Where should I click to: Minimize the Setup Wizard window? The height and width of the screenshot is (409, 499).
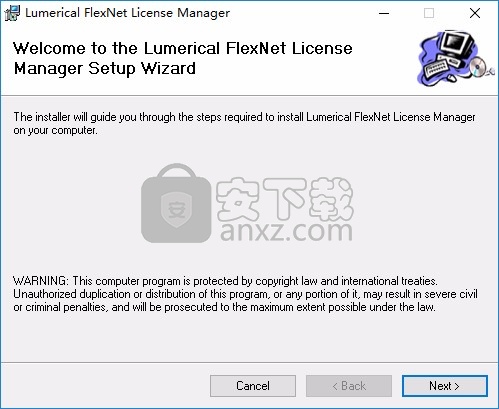coord(384,13)
